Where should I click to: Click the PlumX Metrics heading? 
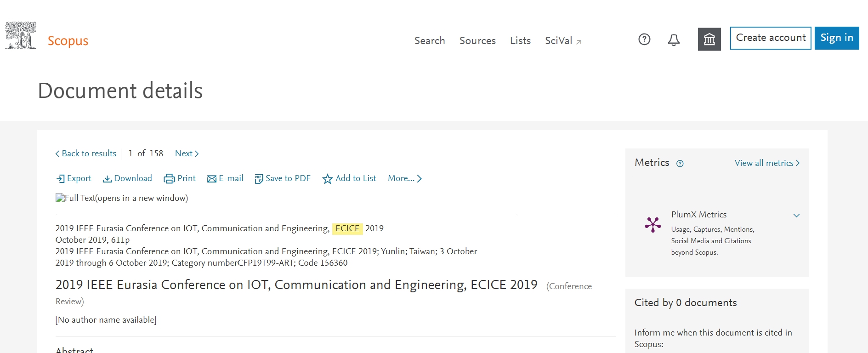(x=699, y=215)
